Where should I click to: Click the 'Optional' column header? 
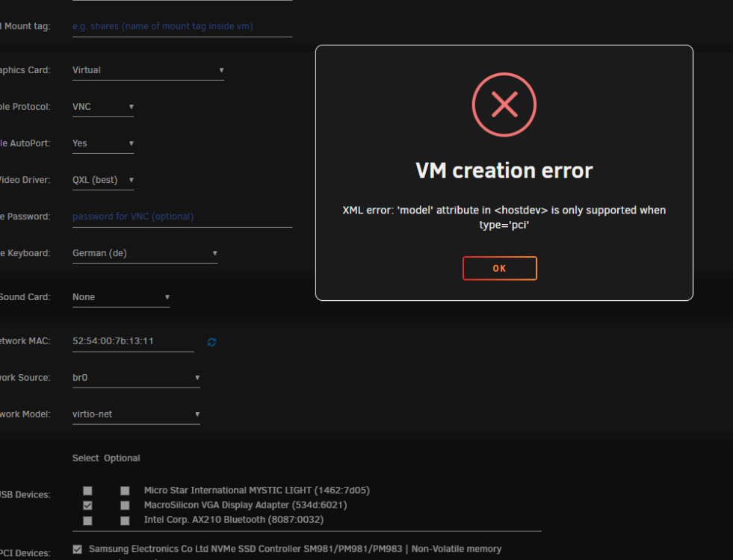122,458
